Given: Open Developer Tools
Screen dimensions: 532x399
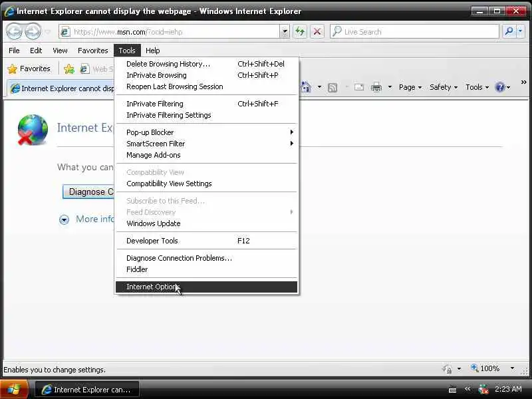Looking at the screenshot, I should 206,241.
